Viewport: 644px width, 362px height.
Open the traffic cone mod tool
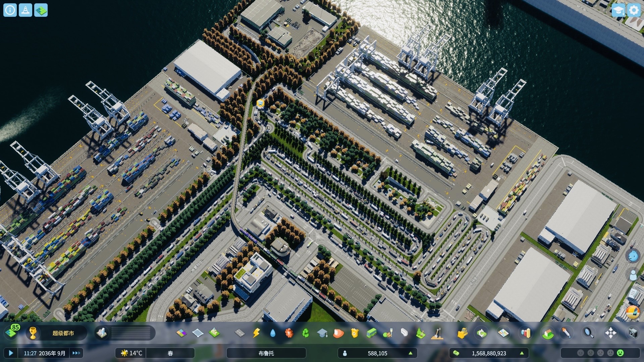pos(25,10)
